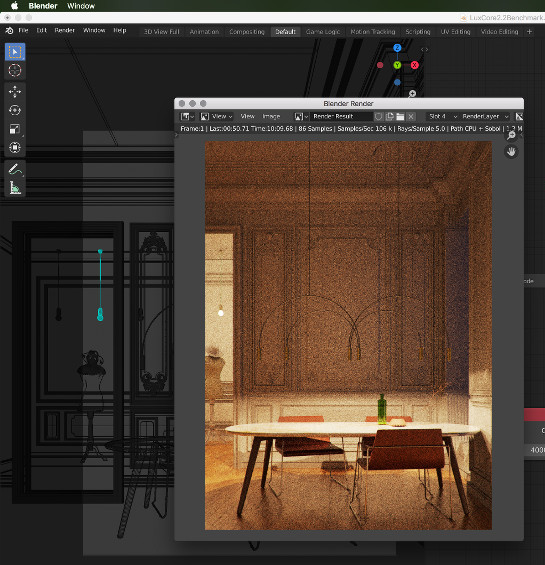The width and height of the screenshot is (545, 565).
Task: Switch to the Animation workspace tab
Action: [x=204, y=32]
